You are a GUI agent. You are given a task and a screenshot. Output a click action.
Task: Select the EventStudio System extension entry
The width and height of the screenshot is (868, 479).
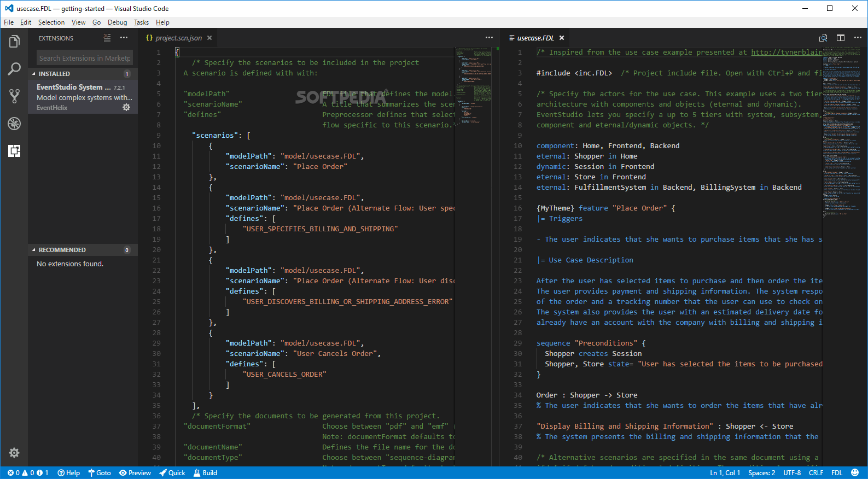[x=83, y=97]
